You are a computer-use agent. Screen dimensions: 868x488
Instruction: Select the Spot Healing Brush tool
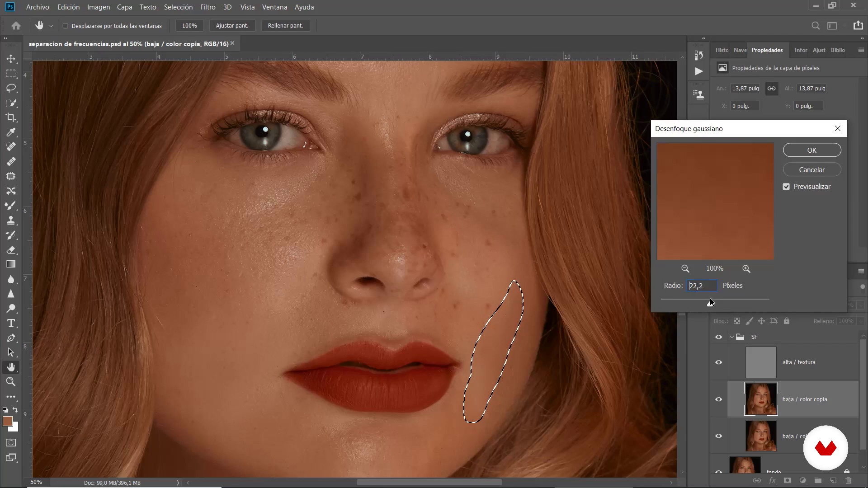click(11, 147)
